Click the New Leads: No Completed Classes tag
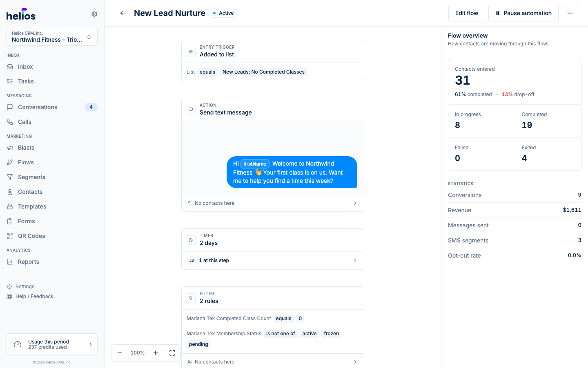This screenshot has width=588, height=368. [x=263, y=72]
